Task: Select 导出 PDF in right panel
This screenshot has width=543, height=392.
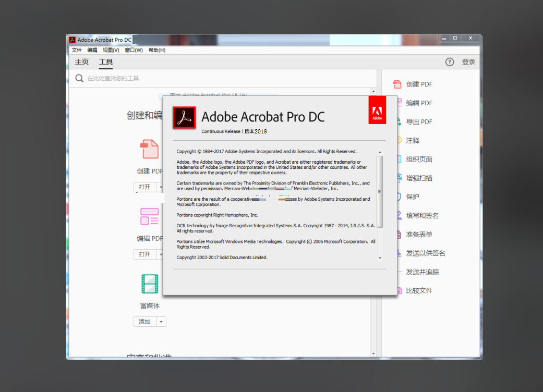Action: pyautogui.click(x=419, y=122)
